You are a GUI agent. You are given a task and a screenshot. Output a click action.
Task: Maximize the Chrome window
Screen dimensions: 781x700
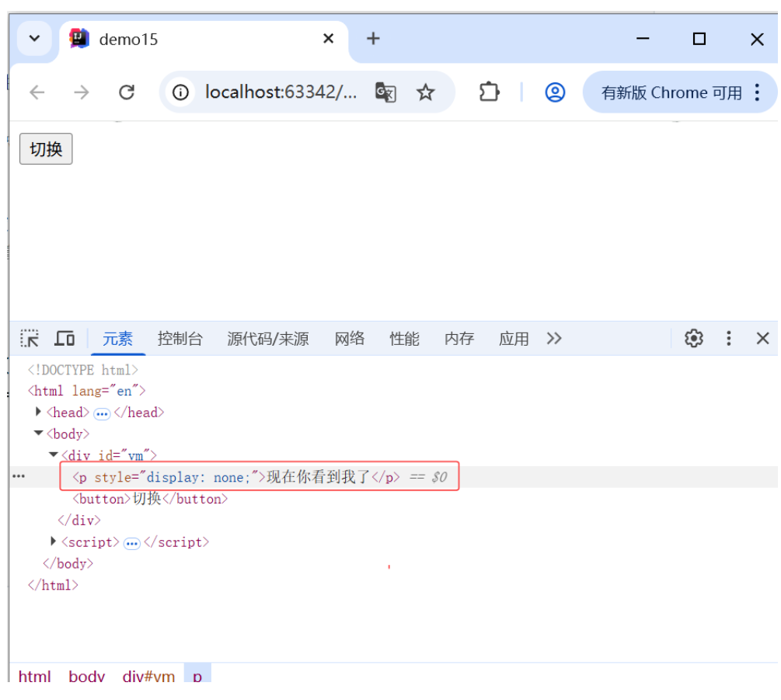coord(699,38)
